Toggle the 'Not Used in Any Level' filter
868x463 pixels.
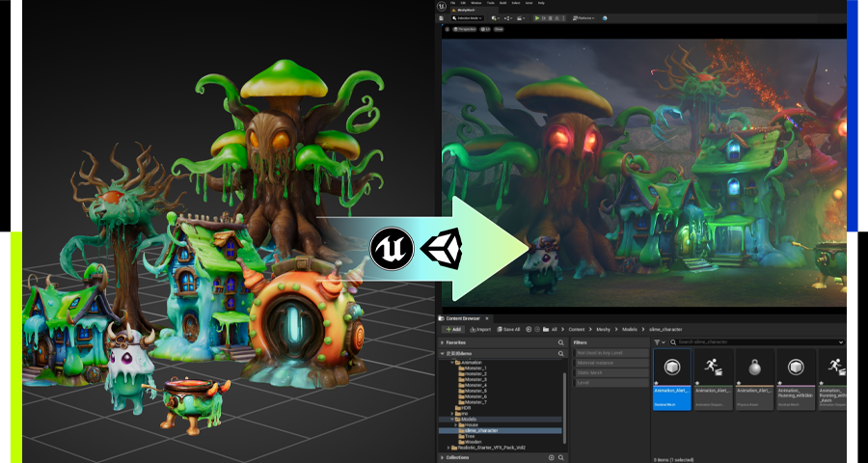tap(600, 353)
